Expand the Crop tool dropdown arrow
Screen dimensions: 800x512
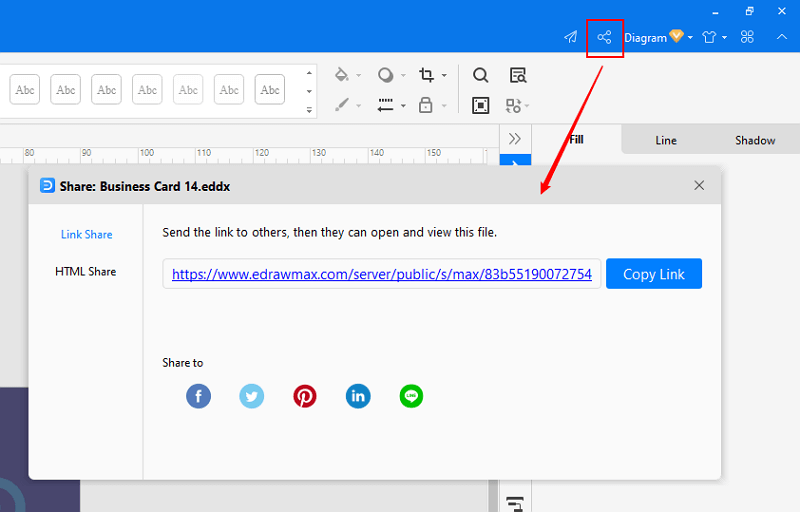444,75
